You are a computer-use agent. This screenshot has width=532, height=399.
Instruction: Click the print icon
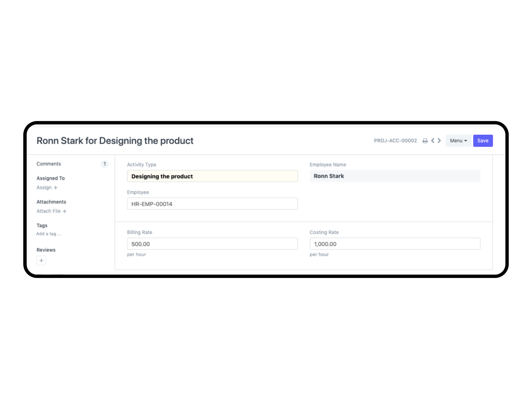click(425, 141)
